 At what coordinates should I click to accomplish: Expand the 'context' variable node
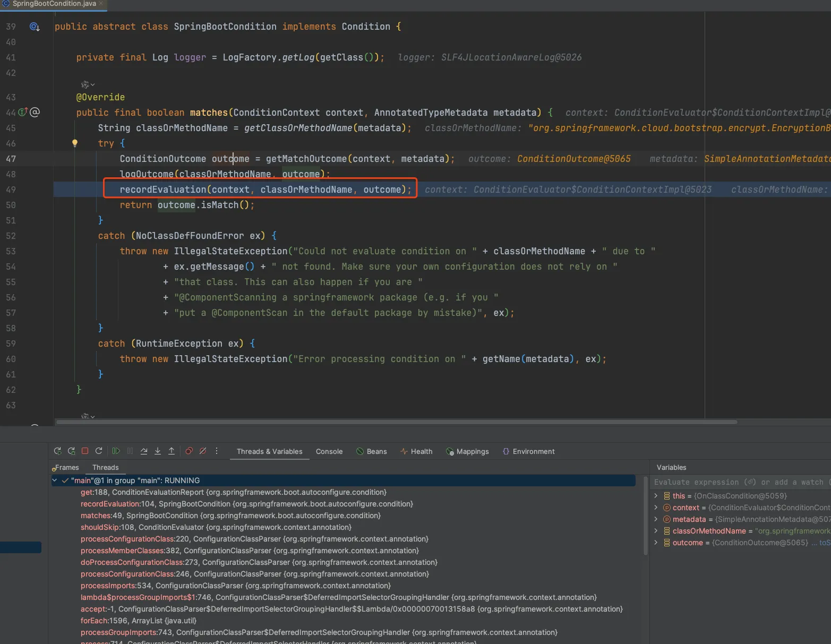point(656,508)
